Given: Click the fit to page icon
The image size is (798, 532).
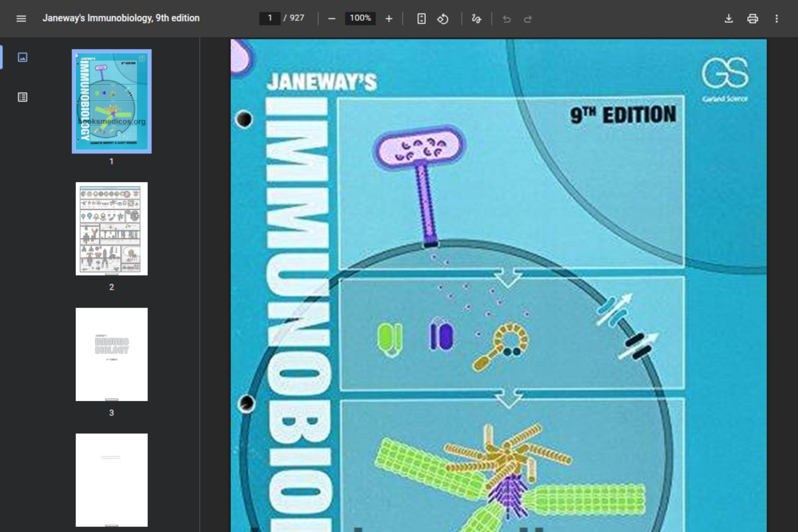Looking at the screenshot, I should 421,19.
